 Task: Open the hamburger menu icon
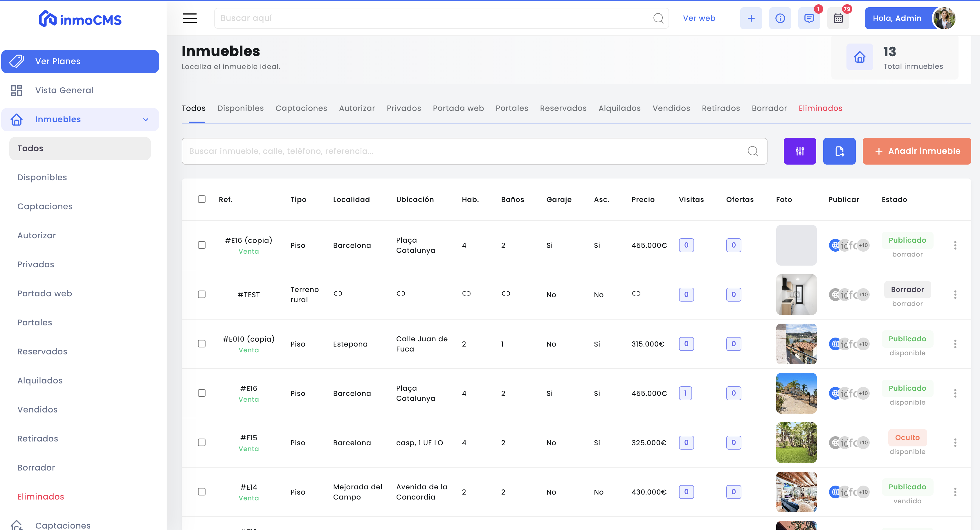190,18
